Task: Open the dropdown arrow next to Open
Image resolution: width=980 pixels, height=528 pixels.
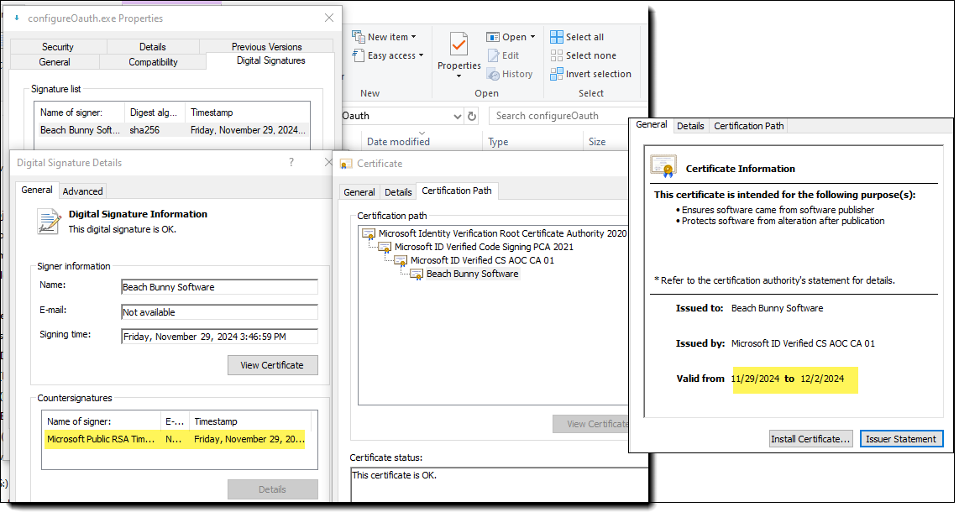Action: pos(532,37)
